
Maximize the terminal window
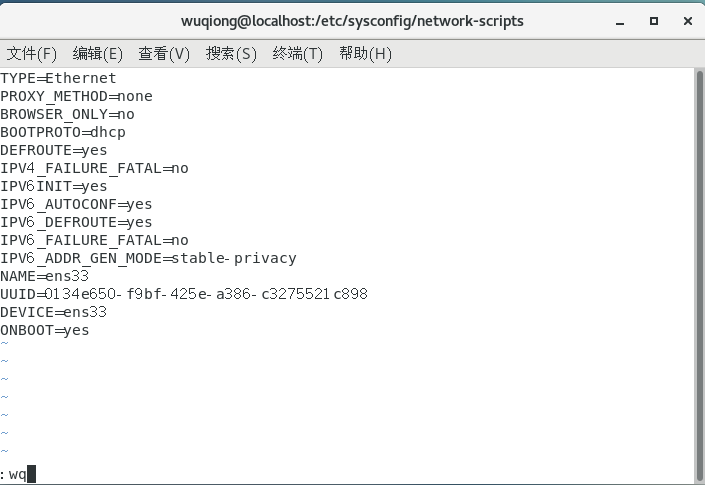[x=654, y=20]
